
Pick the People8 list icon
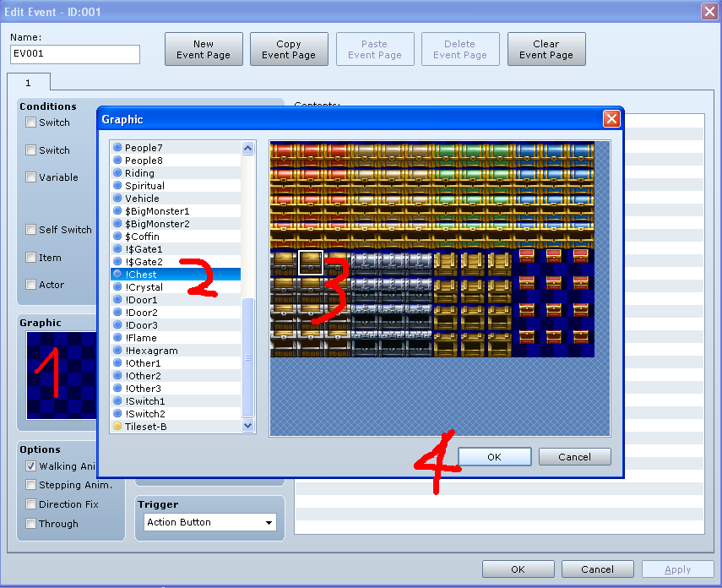117,160
